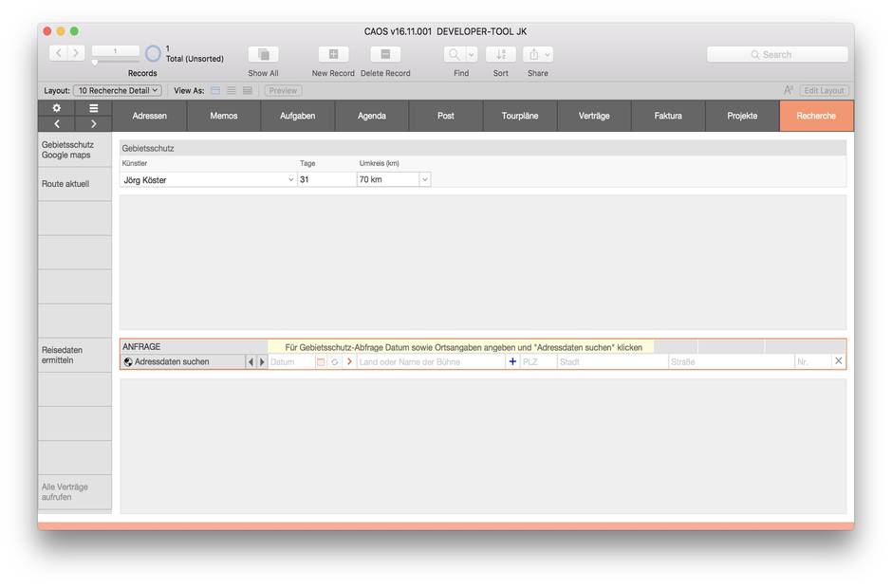Click the right triangle date stepper

(262, 361)
